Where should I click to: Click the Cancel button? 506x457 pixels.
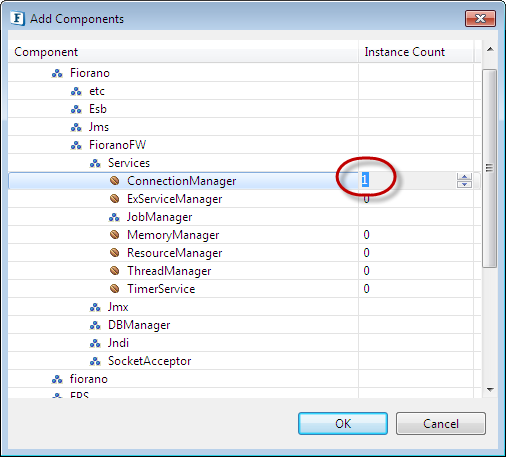point(441,423)
